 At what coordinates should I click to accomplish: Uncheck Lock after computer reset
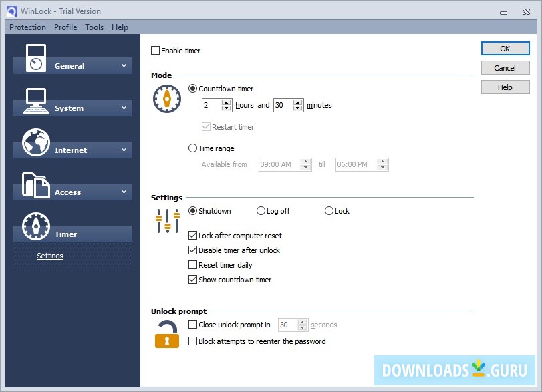tap(192, 236)
